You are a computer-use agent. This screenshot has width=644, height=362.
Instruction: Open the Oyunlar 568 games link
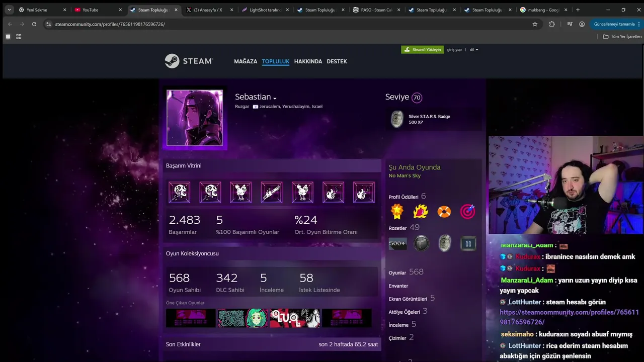coord(406,272)
